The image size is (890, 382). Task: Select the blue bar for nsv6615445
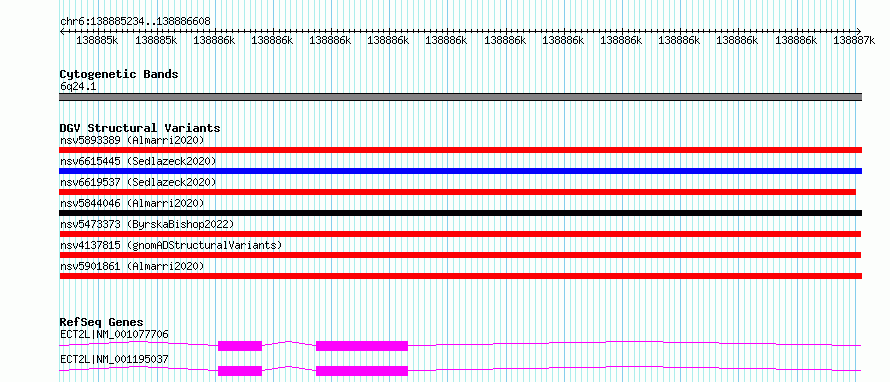[461, 171]
